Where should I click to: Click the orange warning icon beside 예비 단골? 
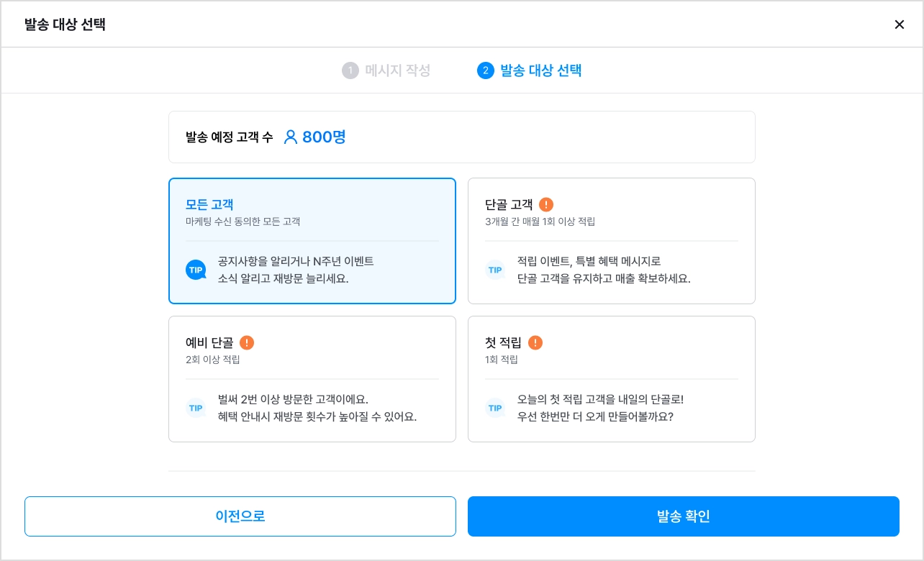click(x=247, y=342)
